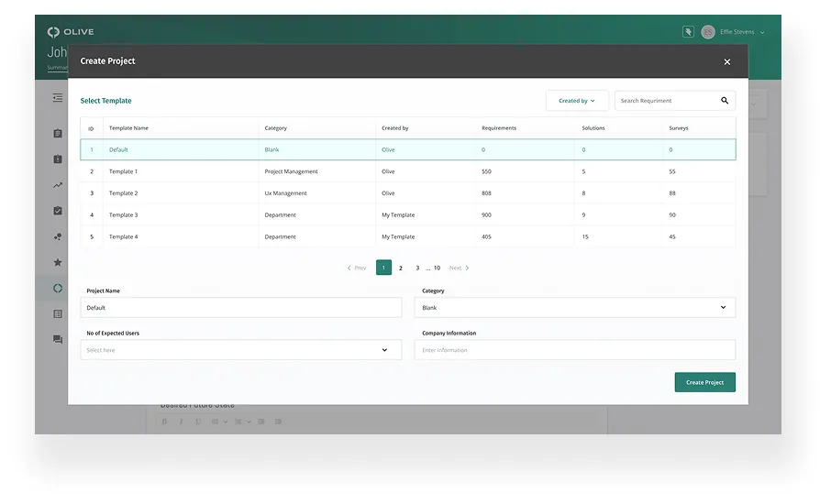This screenshot has height=504, width=831.
Task: Go to page 3 in pagination
Action: pos(417,268)
